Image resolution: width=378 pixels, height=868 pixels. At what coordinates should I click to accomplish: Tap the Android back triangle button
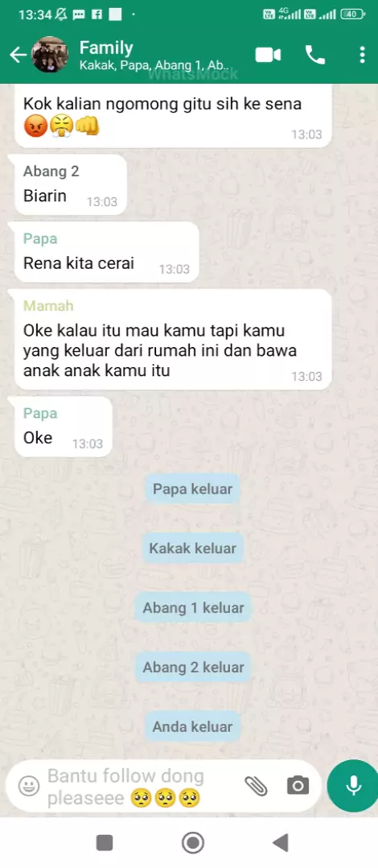281,842
